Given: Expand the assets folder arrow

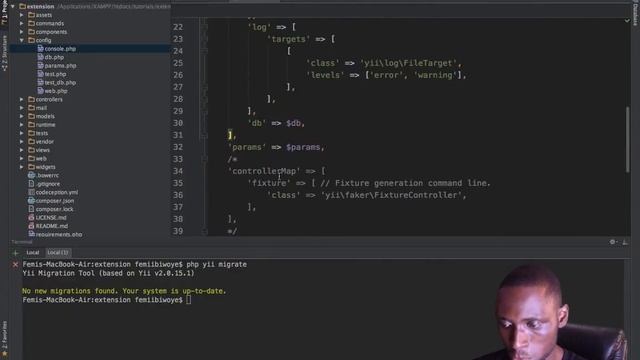Looking at the screenshot, I should [22, 15].
